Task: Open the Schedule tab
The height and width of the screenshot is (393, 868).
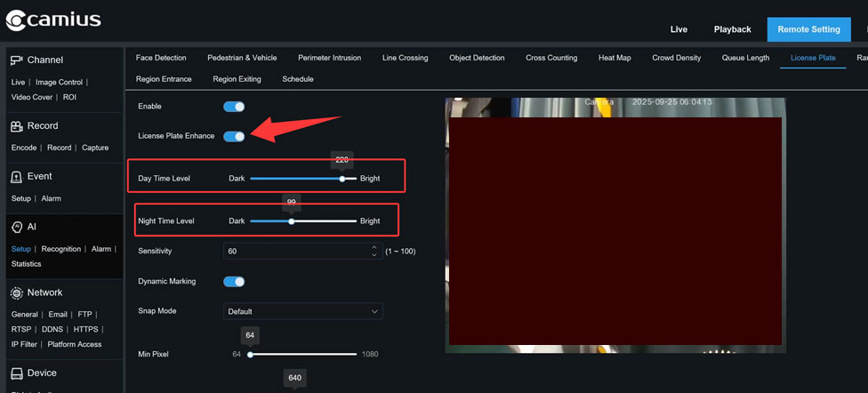Action: coord(297,79)
